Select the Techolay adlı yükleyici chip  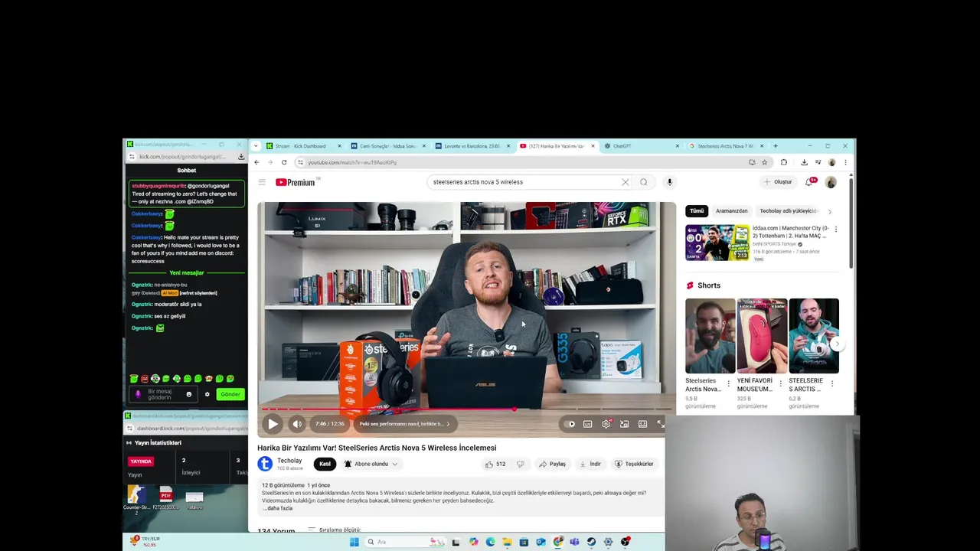coord(789,211)
